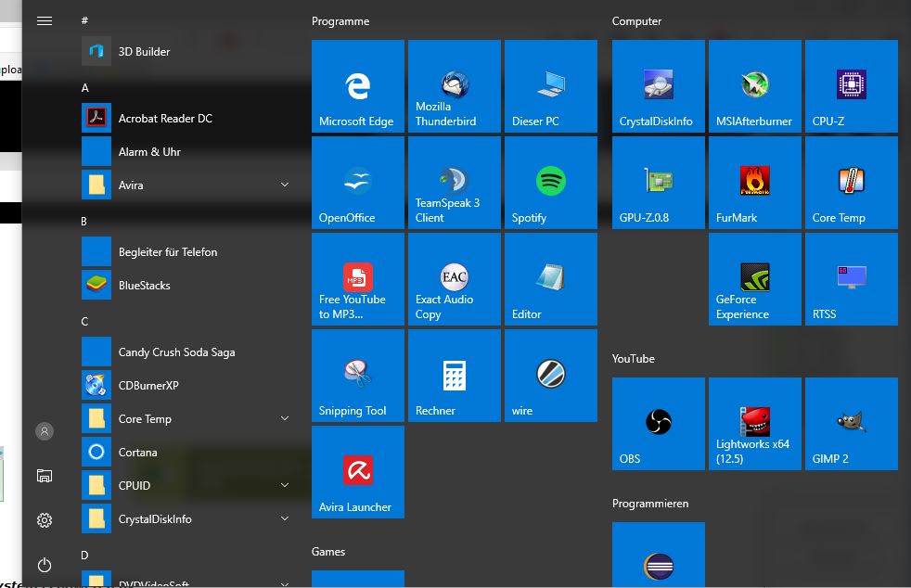Open the Power options button
Image resolution: width=911 pixels, height=588 pixels.
pos(45,565)
